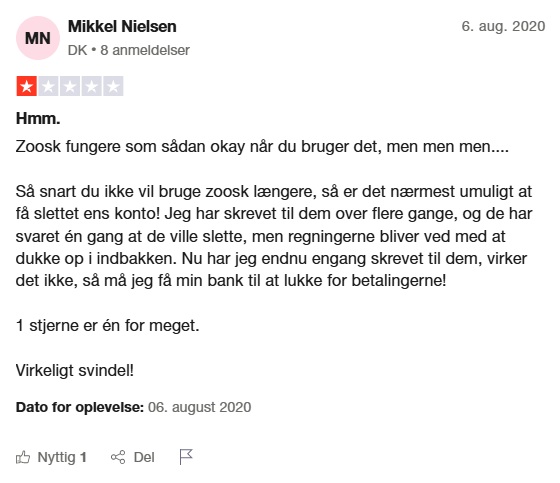Click the fifth grey star
This screenshot has height=483, width=560.
point(113,86)
